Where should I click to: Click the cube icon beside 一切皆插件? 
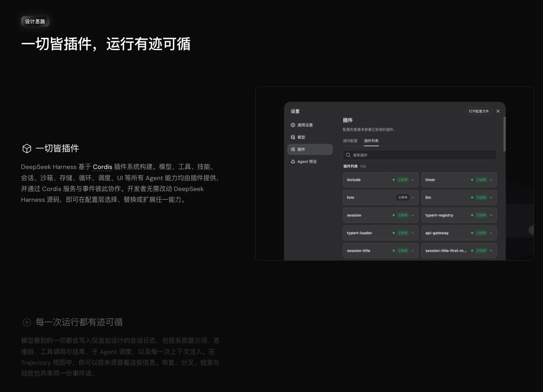point(27,149)
